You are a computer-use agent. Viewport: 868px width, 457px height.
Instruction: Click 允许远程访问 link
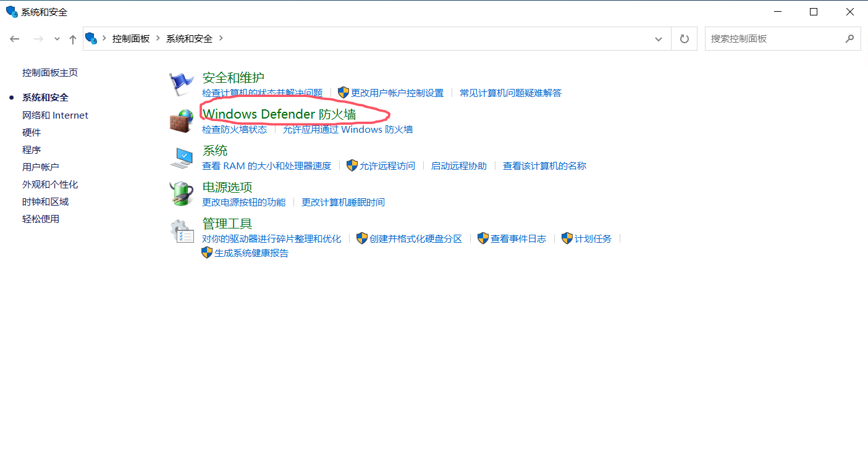click(x=387, y=166)
